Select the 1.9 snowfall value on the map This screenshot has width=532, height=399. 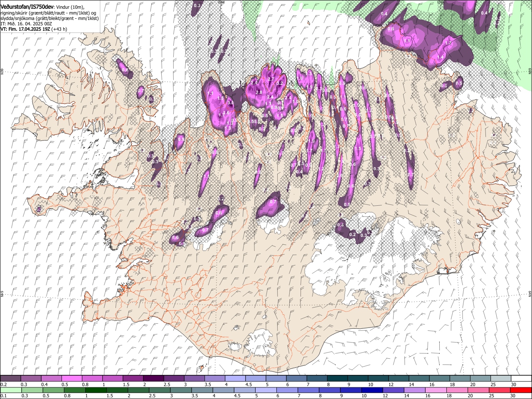coord(309,87)
